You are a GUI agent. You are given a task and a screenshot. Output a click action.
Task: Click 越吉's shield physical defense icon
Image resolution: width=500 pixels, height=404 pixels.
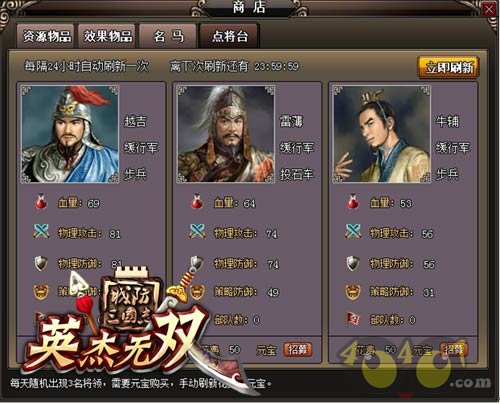41,263
